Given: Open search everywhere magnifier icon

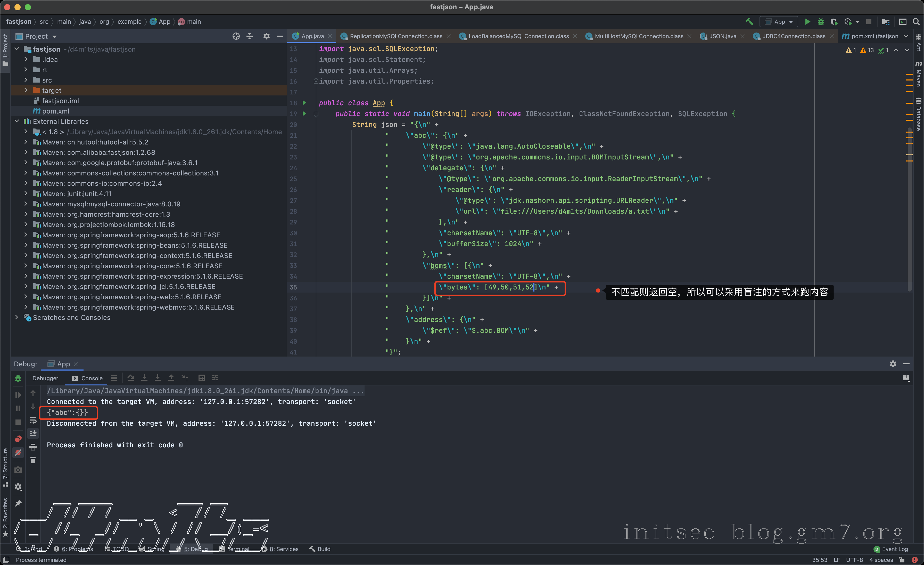Looking at the screenshot, I should tap(916, 22).
